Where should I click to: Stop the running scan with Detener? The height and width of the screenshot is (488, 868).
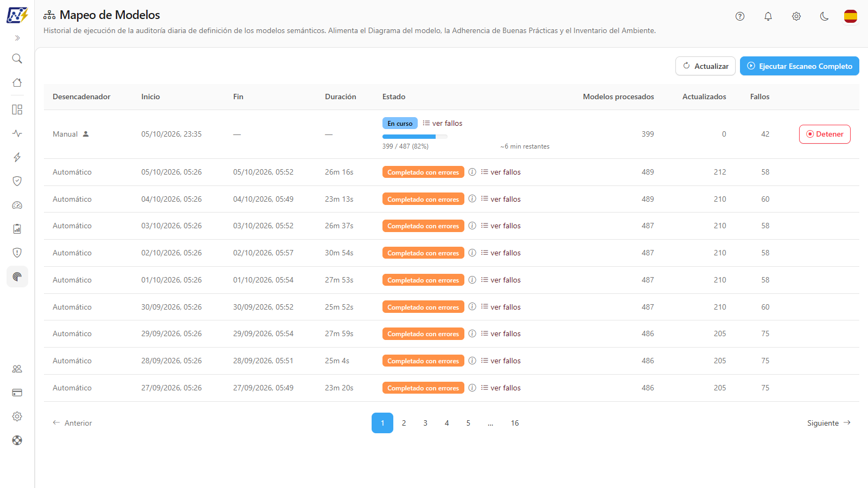tap(825, 134)
